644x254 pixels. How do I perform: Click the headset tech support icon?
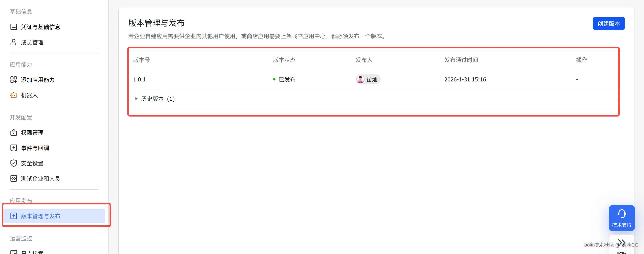pos(621,214)
